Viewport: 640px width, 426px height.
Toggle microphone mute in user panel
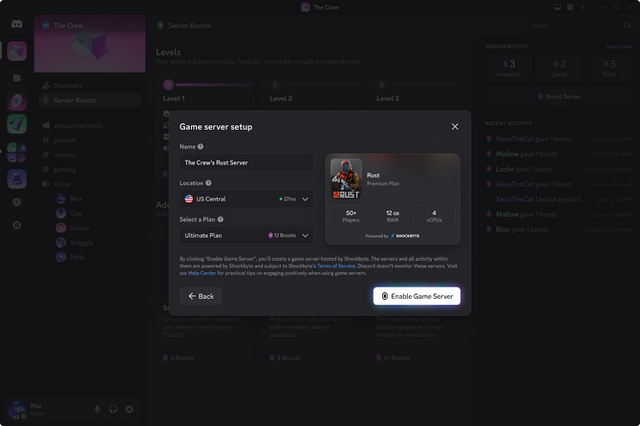click(x=97, y=409)
